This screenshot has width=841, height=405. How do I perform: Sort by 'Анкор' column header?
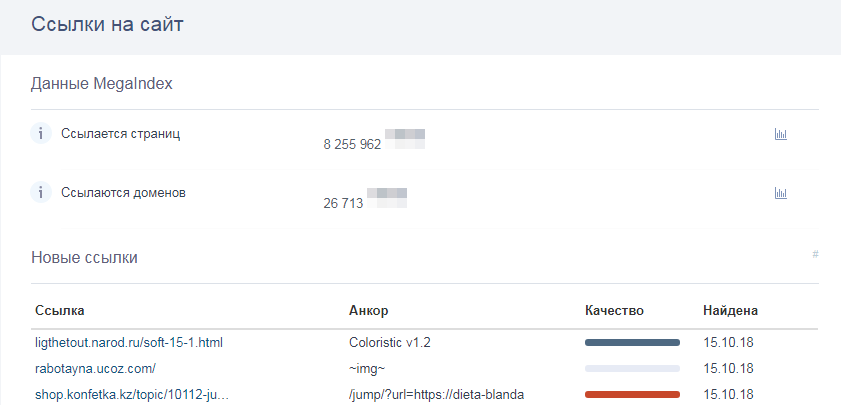tap(368, 311)
